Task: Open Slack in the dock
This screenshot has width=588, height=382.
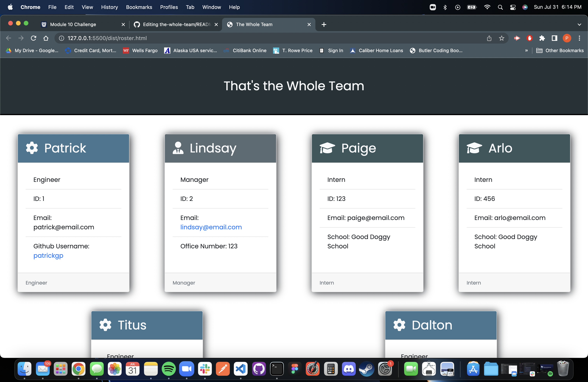Action: (205, 369)
